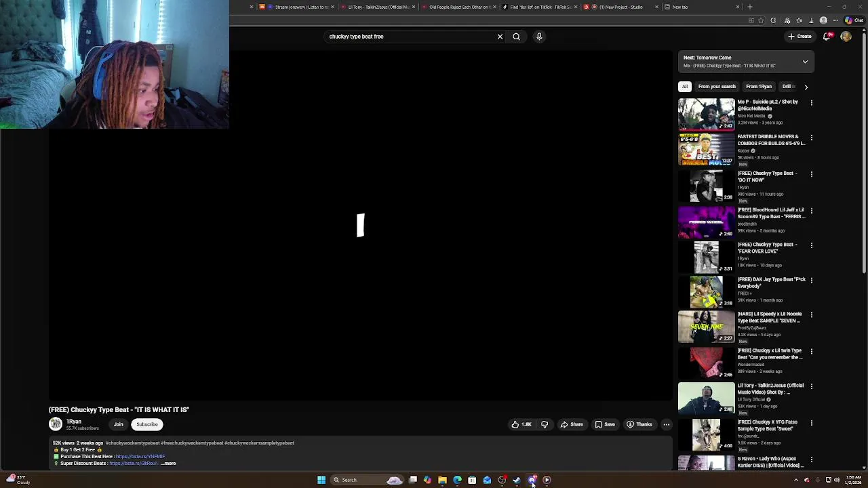
Task: Open 'Purchase This Beat Here' bsta.rs link
Action: tap(140, 457)
